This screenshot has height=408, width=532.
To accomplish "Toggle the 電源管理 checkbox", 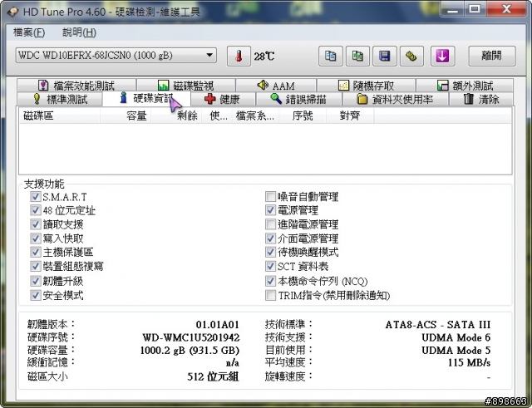I will coord(270,210).
